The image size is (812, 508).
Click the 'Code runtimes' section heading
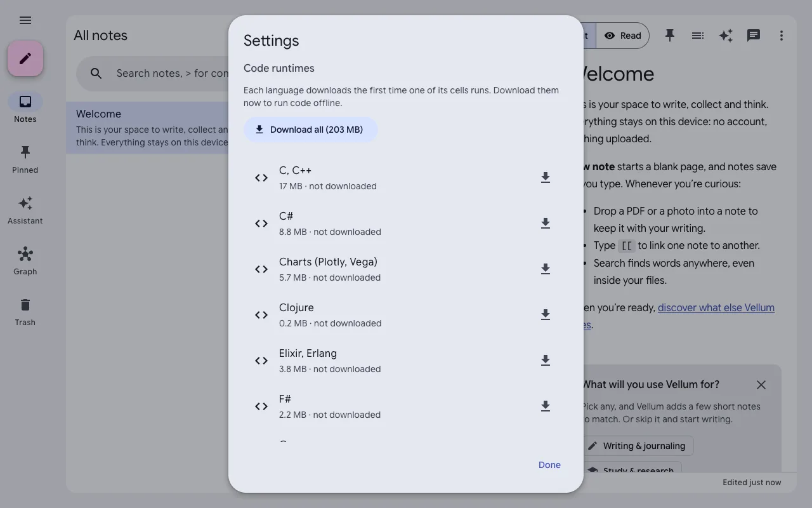coord(279,68)
